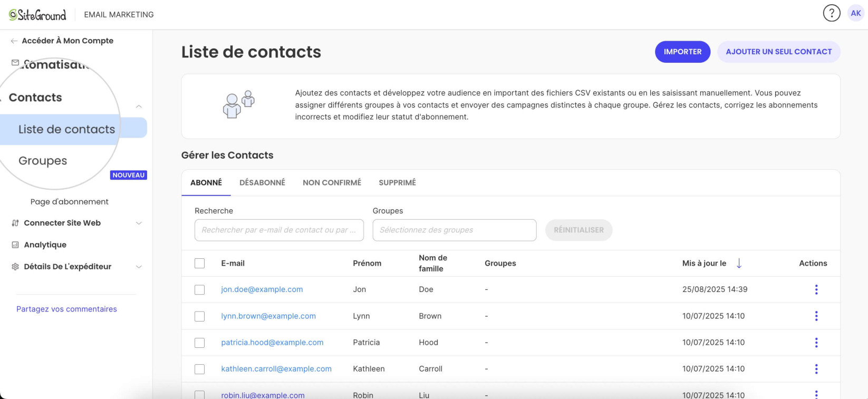The image size is (868, 399).
Task: Sort by the E-mail column header
Action: pos(233,263)
